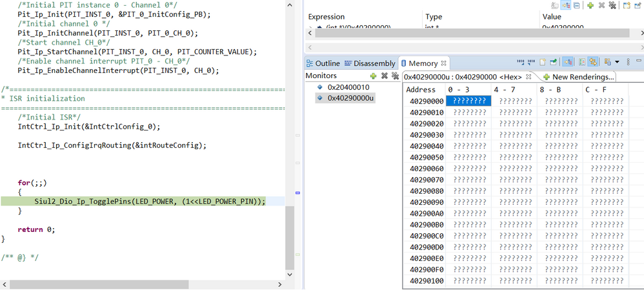This screenshot has height=303, width=644.
Task: Remove selected expression gray X icon
Action: pyautogui.click(x=601, y=5)
